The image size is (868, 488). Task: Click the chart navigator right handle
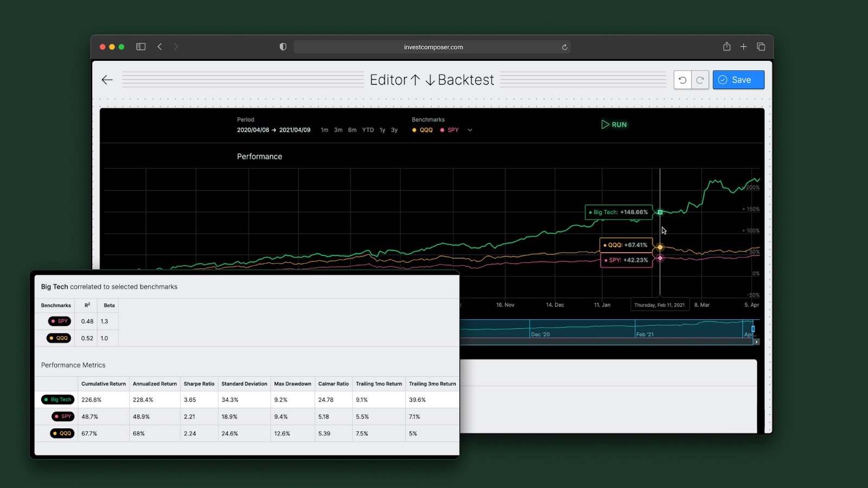(753, 329)
